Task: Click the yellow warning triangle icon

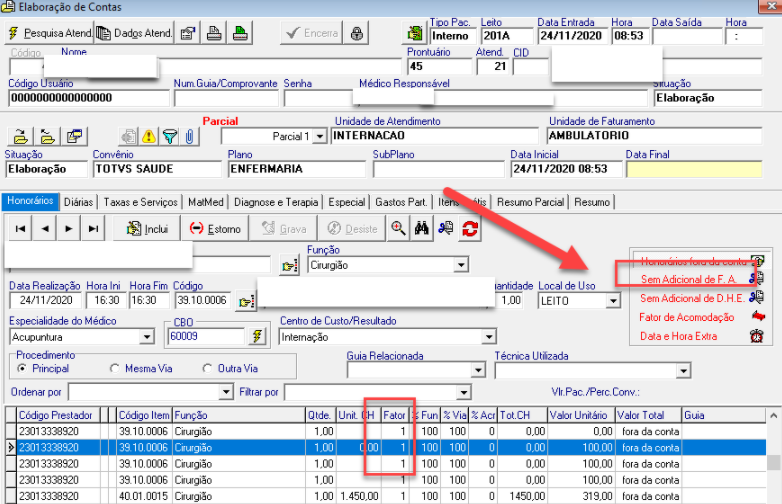Action: point(149,136)
